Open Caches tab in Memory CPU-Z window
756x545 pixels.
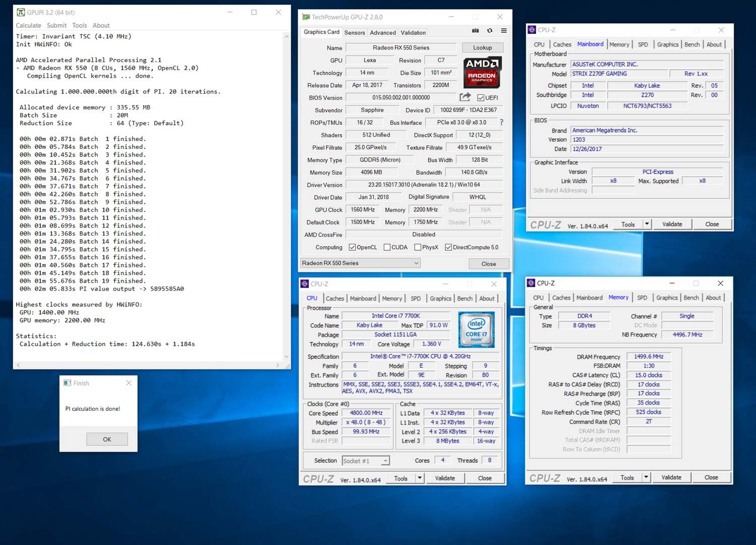(x=561, y=298)
